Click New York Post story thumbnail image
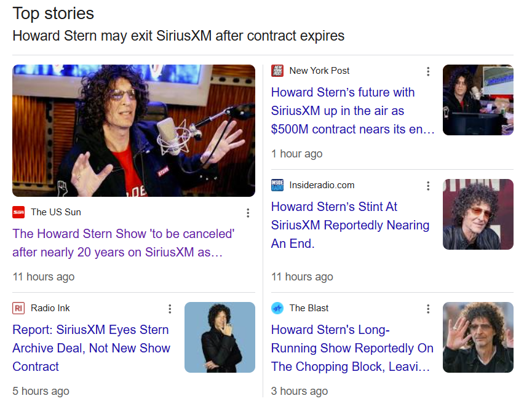The height and width of the screenshot is (409, 532). coord(478,100)
